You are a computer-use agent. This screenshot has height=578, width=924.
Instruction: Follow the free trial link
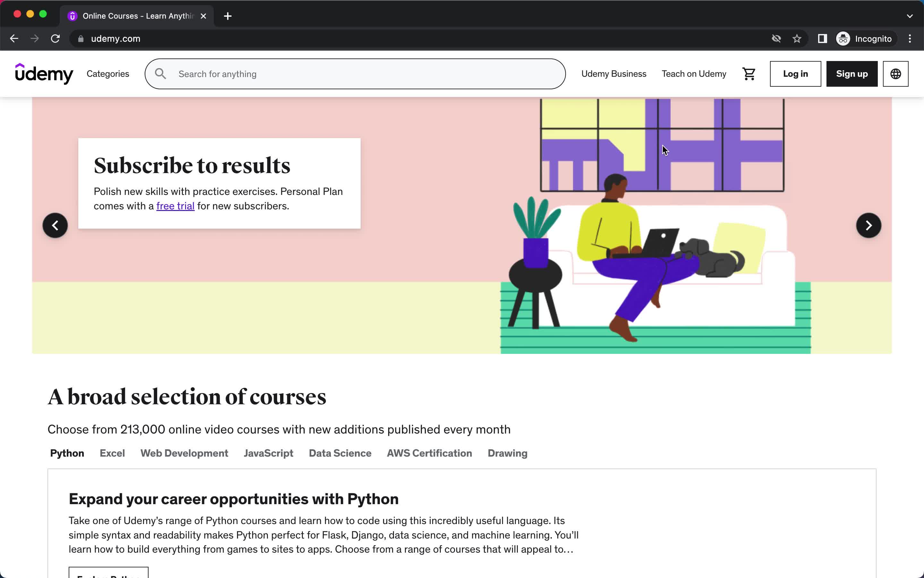click(175, 206)
